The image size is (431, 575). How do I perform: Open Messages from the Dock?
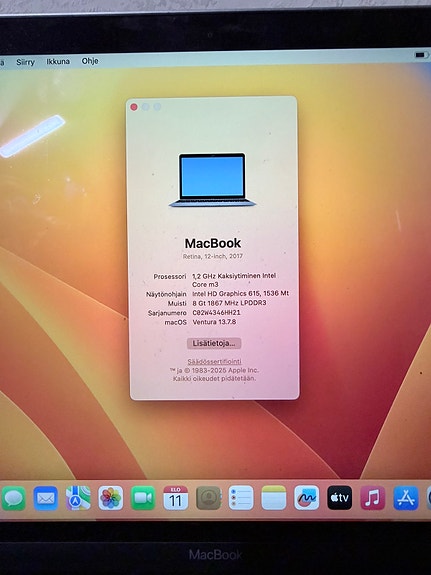(13, 498)
